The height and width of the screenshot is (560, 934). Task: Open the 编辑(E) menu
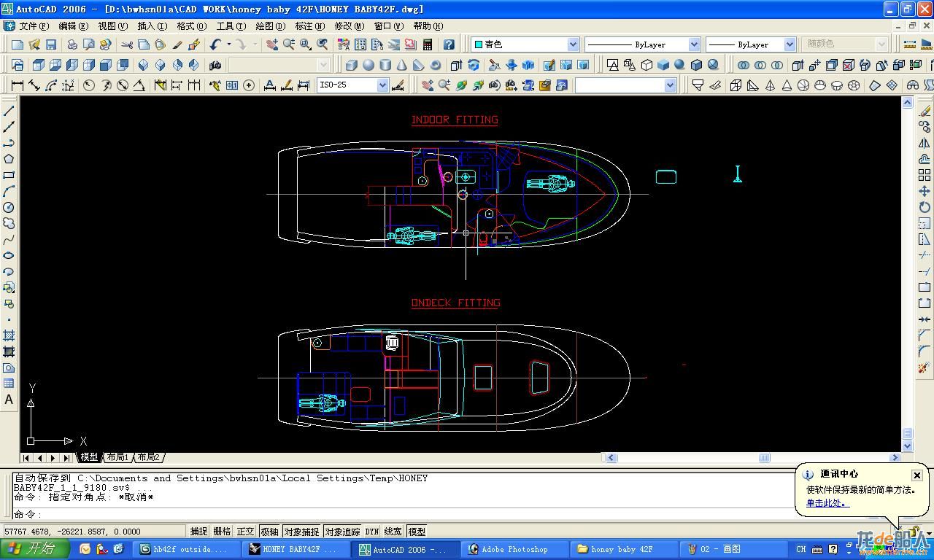pos(73,26)
